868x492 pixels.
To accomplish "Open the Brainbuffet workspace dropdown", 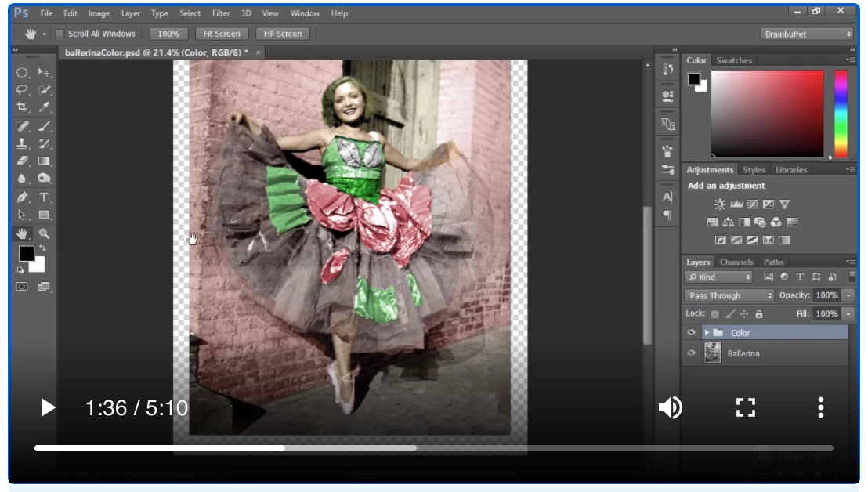I will pos(806,34).
